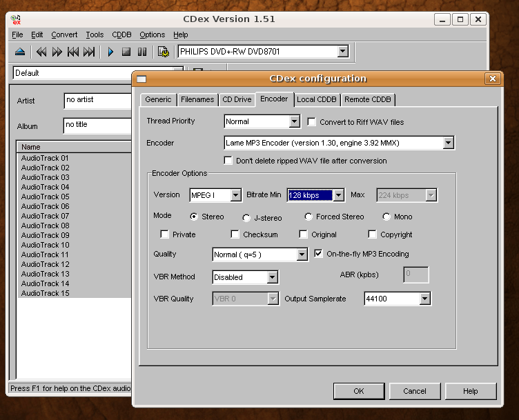Click the OK button
519x420 pixels.
pyautogui.click(x=359, y=391)
